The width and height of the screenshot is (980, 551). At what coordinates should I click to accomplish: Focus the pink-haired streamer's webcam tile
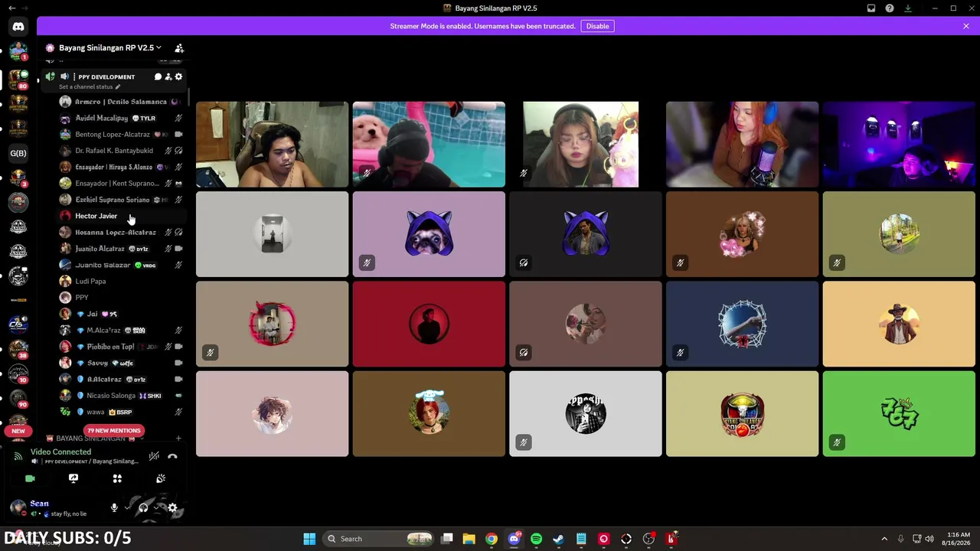click(742, 144)
